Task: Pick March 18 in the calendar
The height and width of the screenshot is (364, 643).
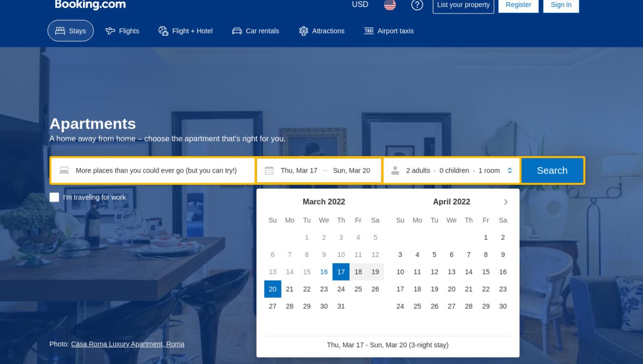Action: pyautogui.click(x=358, y=272)
